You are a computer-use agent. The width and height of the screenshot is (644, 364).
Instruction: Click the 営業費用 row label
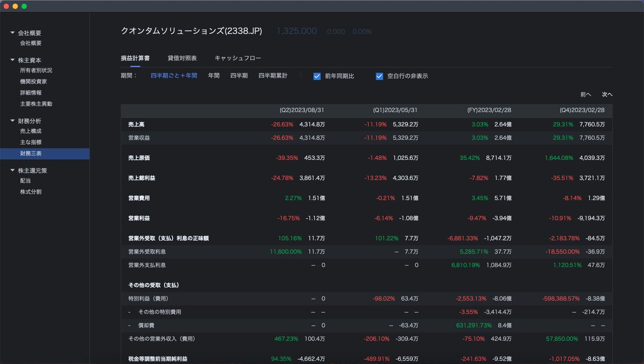tap(139, 198)
